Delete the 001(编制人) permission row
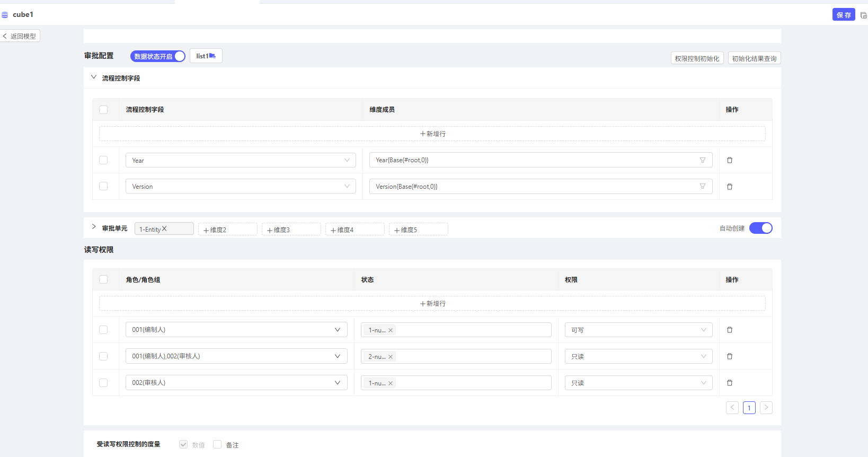Viewport: 868px width, 457px height. point(729,330)
